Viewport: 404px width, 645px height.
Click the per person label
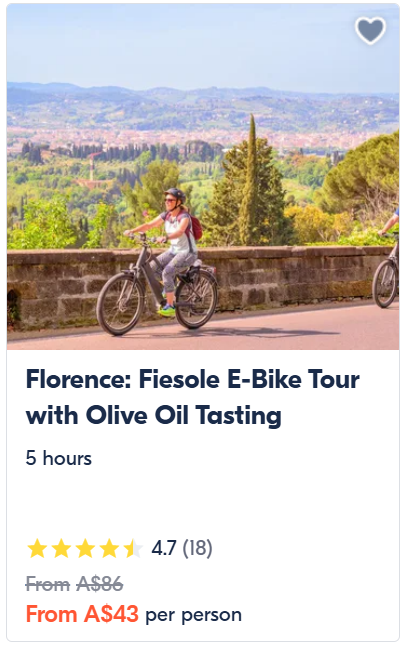click(x=193, y=615)
